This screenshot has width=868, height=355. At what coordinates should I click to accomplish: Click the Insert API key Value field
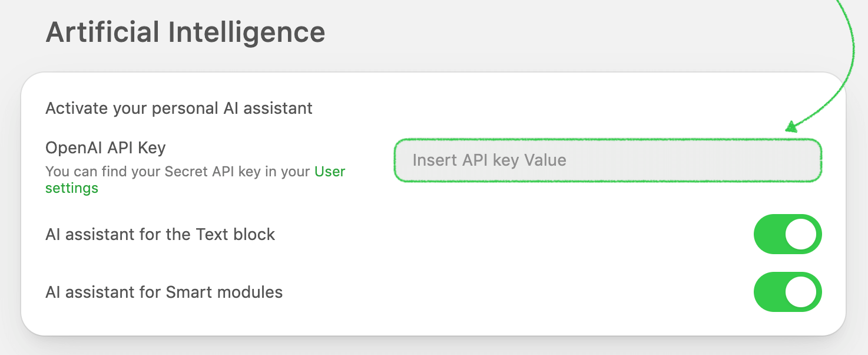[x=607, y=160]
